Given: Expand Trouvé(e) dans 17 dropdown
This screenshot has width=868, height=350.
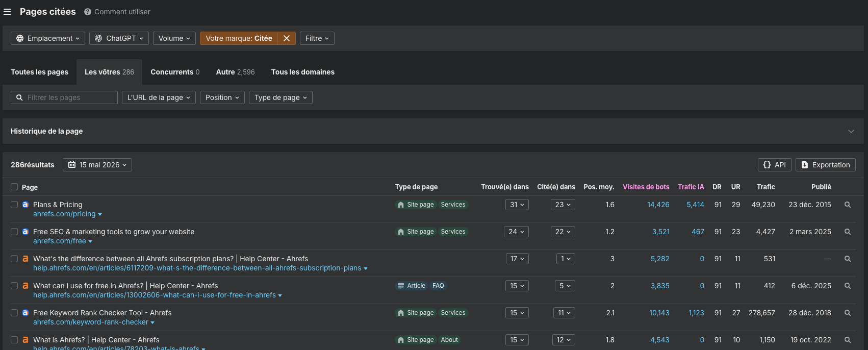Looking at the screenshot, I should click(x=517, y=259).
